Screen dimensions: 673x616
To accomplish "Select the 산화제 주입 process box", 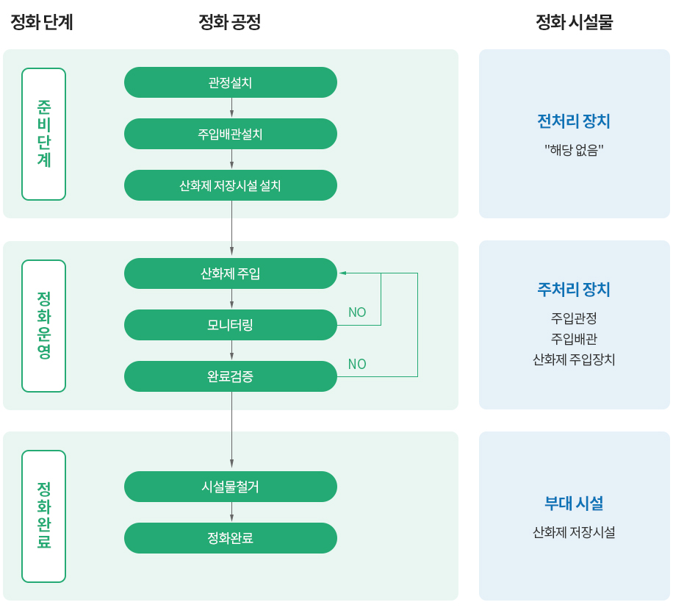I will [231, 273].
